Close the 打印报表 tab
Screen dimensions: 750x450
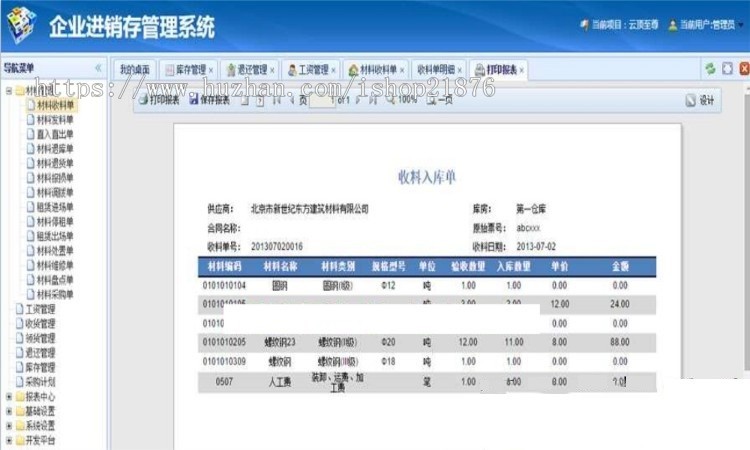[521, 70]
